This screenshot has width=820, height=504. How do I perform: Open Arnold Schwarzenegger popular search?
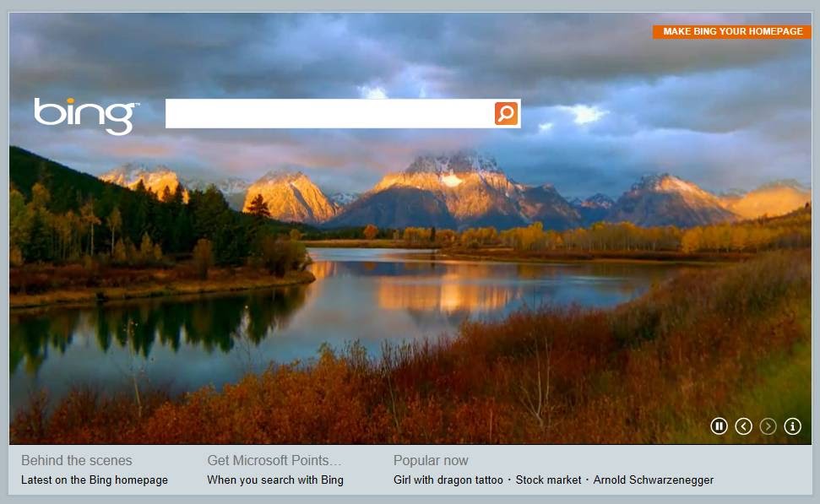tap(653, 480)
